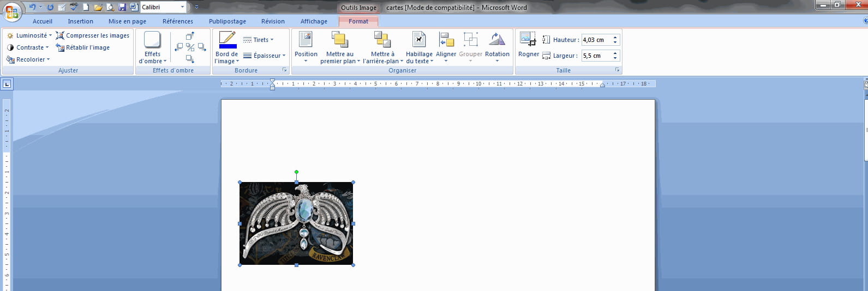Undo the last action in quick access toolbar
Image resolution: width=868 pixels, height=291 pixels.
click(x=32, y=7)
